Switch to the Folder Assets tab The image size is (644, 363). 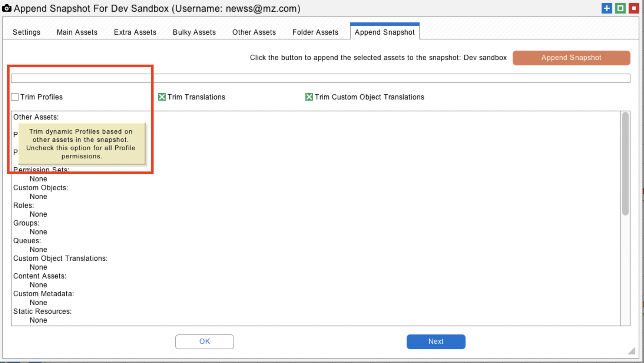(x=315, y=32)
